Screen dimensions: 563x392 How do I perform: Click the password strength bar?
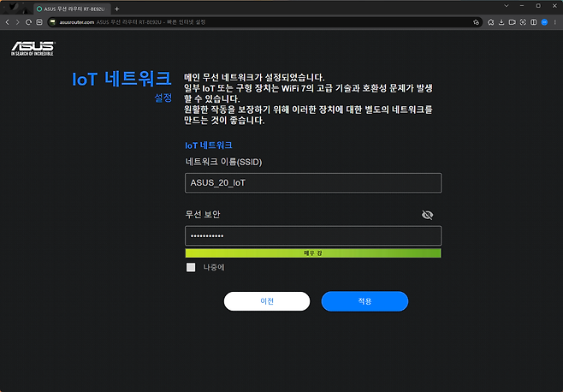(x=312, y=253)
